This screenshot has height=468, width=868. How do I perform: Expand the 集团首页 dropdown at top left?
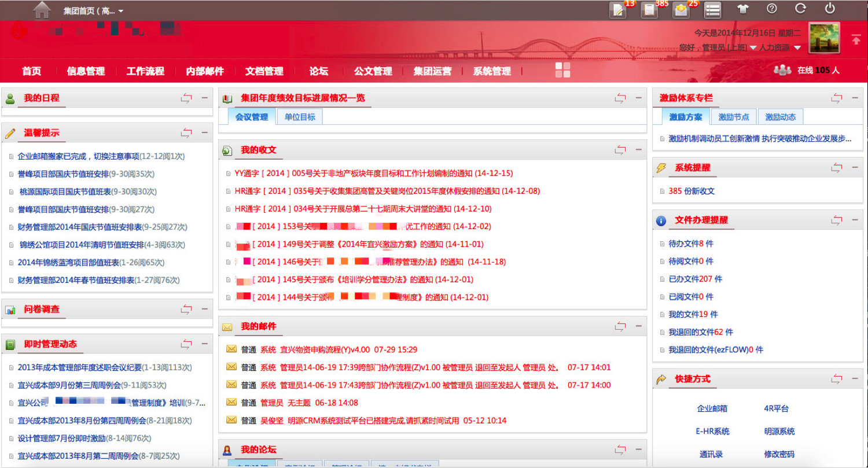[x=120, y=11]
